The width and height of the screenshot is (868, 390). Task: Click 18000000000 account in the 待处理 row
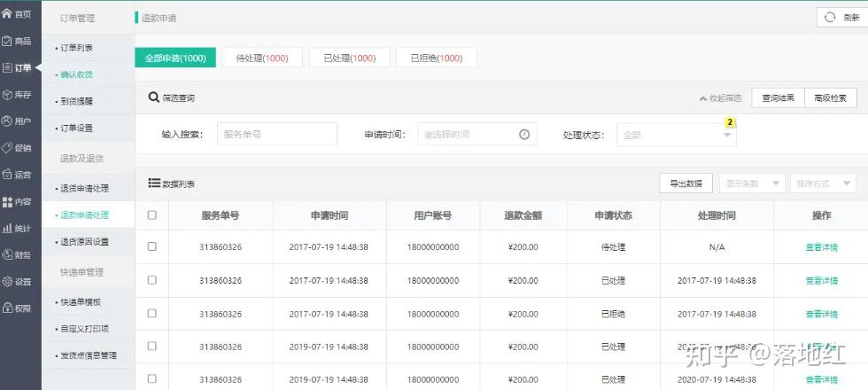tap(433, 247)
